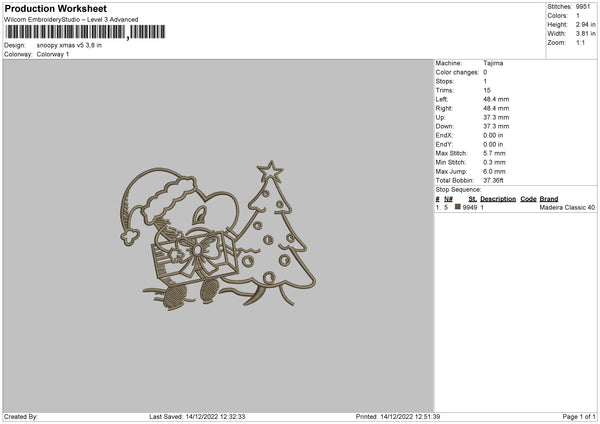Select the Trims value 15
Screen dimensions: 600x424
pyautogui.click(x=487, y=90)
